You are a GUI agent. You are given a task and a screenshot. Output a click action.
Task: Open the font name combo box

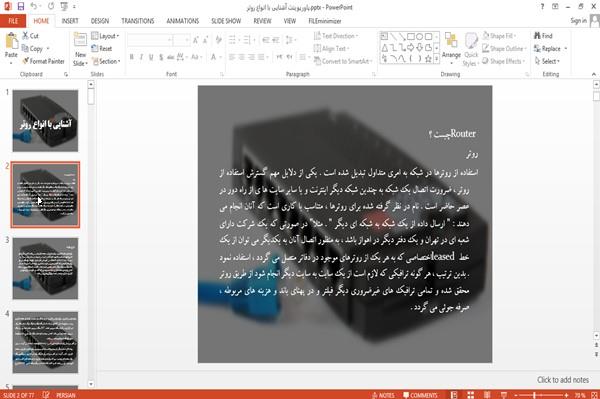[150, 40]
